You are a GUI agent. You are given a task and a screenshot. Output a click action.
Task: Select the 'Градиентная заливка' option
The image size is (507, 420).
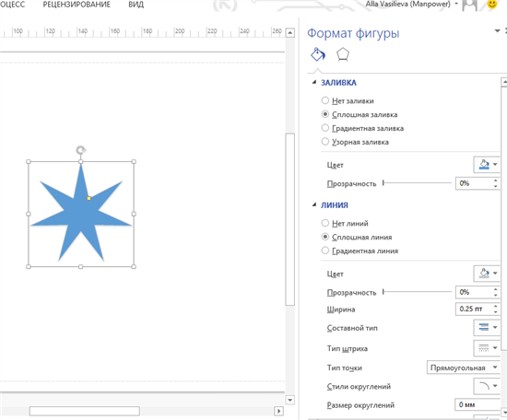tap(362, 128)
